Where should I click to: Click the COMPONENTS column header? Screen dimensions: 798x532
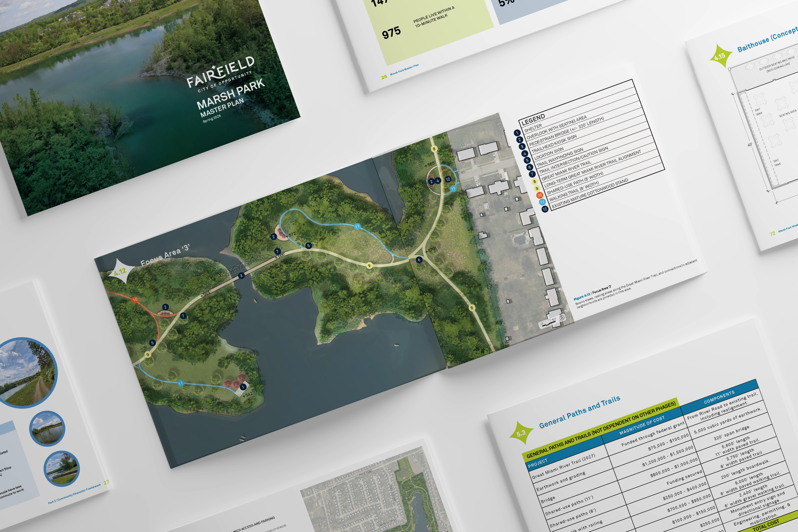(x=719, y=397)
